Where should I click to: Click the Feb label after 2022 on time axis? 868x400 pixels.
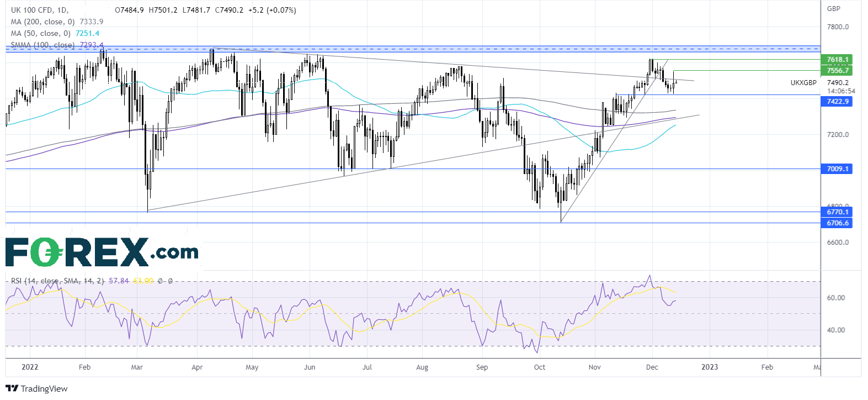pos(84,367)
